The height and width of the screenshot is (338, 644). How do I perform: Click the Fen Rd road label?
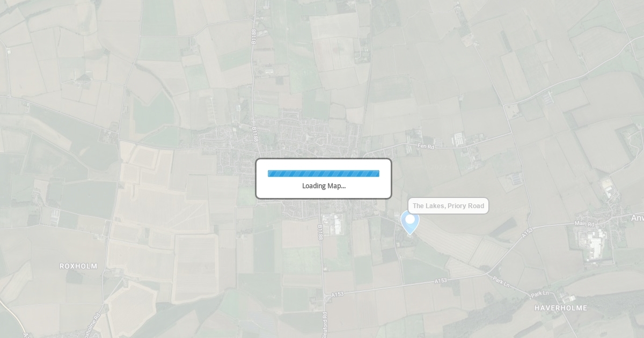point(427,146)
